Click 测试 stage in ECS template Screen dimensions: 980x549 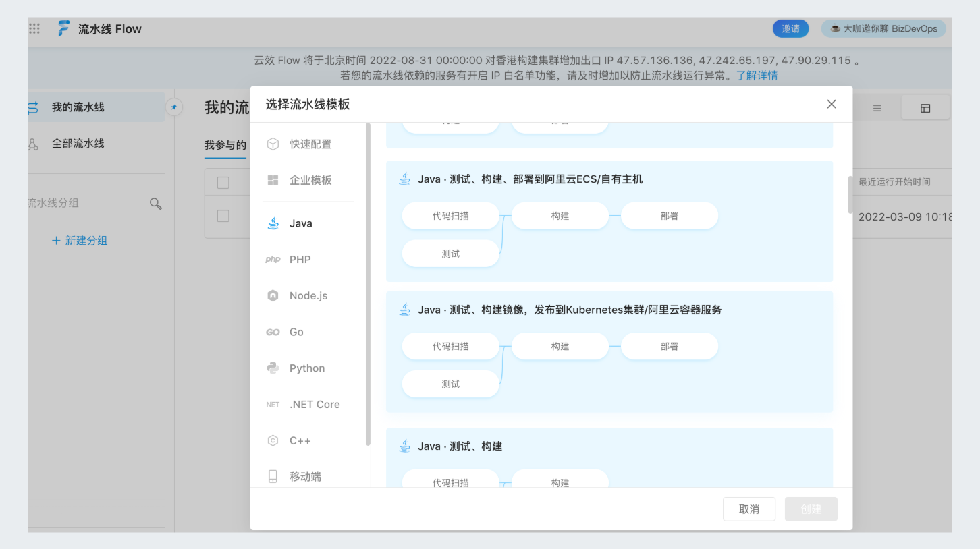451,254
